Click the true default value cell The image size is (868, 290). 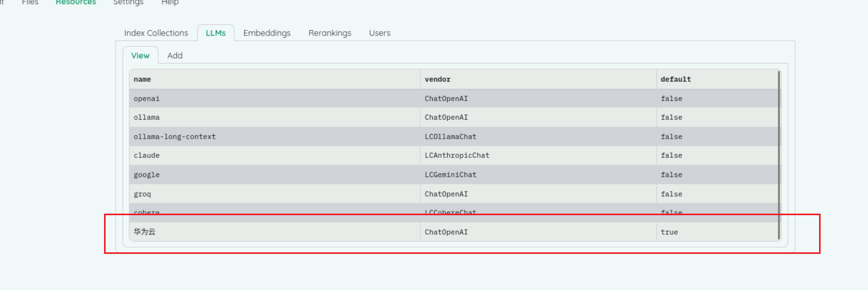(x=717, y=232)
